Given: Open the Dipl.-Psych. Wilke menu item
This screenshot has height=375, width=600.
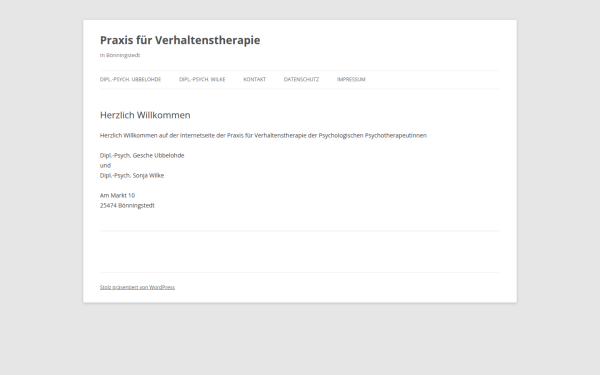Looking at the screenshot, I should (x=202, y=80).
